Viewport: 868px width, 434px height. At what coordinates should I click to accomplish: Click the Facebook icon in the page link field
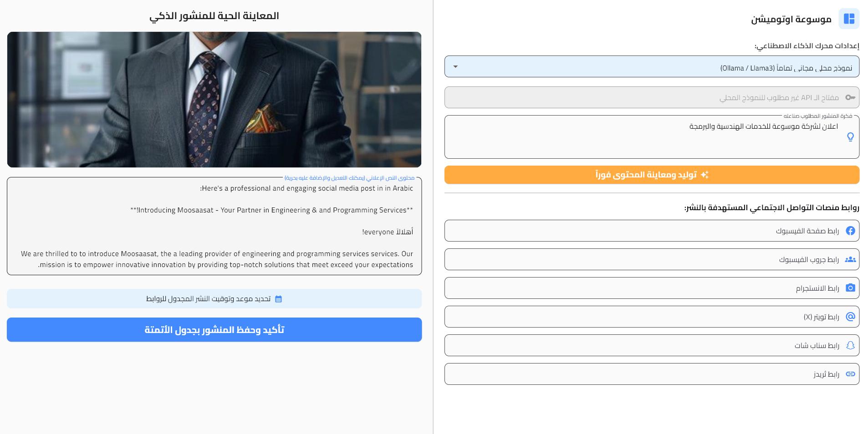850,231
